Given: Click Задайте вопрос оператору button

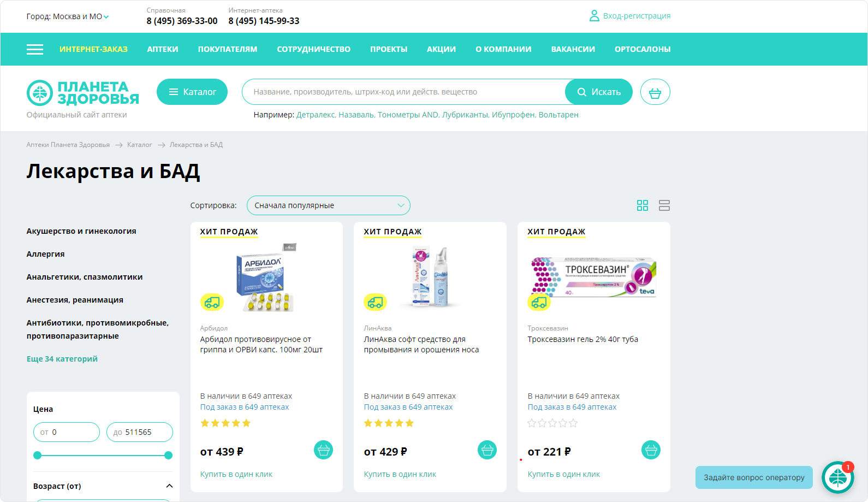Looking at the screenshot, I should [x=754, y=477].
